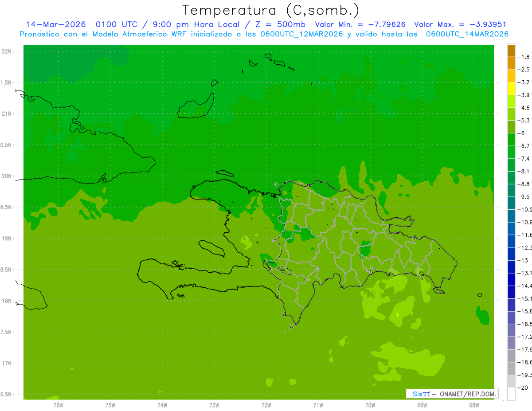The height and width of the screenshot is (411, 532).
Task: Click the 22N latitude axis label
Action: 7,51
